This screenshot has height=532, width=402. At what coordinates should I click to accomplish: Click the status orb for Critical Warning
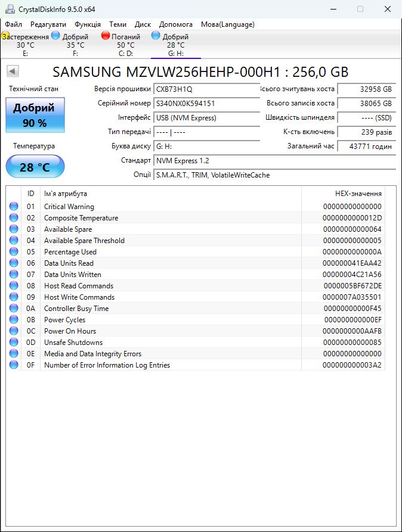pos(14,206)
